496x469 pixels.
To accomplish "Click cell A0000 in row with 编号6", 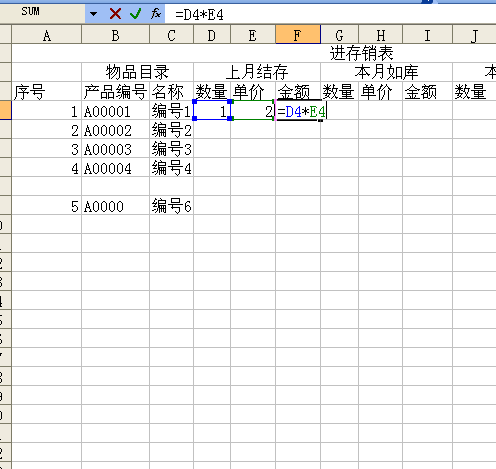I will point(115,206).
